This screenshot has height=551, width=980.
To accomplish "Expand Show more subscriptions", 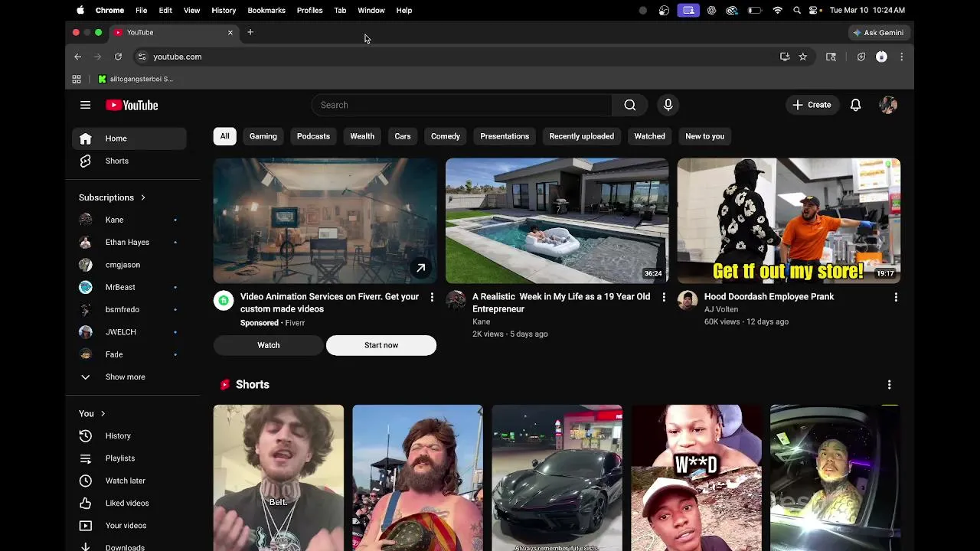I will click(x=129, y=377).
